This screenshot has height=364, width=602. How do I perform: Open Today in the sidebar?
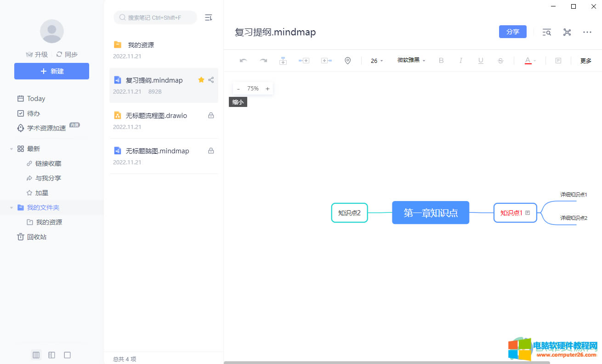tap(36, 99)
